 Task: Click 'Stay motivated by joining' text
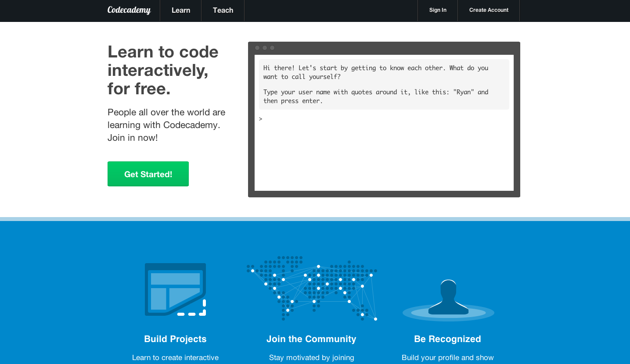tap(312, 358)
